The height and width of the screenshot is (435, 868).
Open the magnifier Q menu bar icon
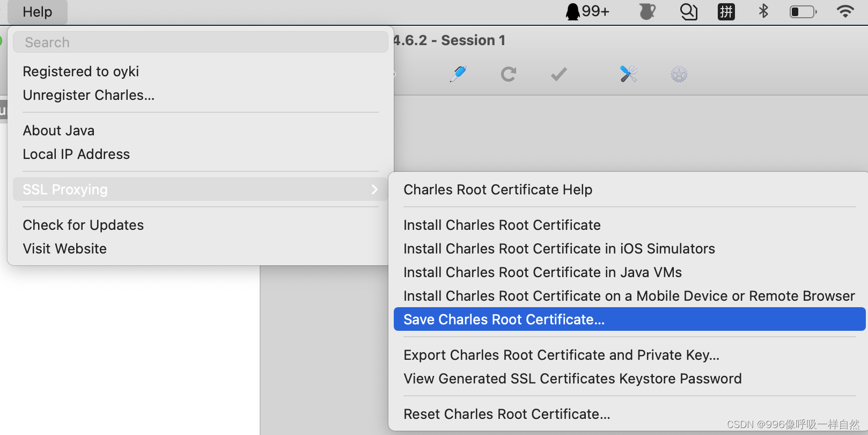point(689,11)
